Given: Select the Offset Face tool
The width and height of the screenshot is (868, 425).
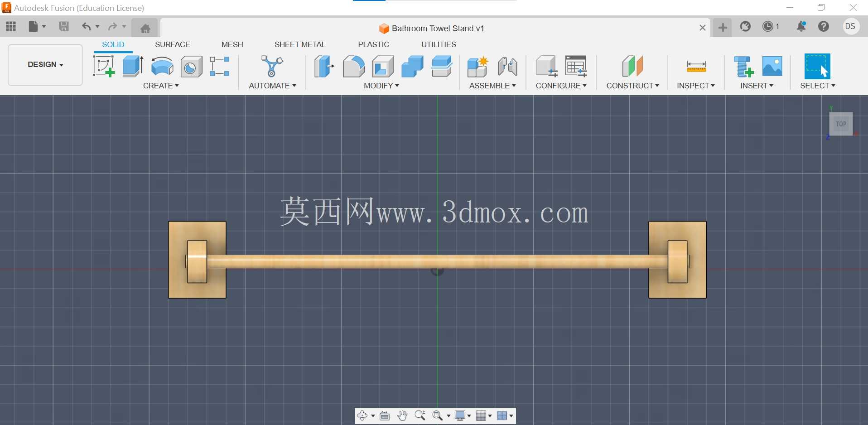Looking at the screenshot, I should (x=442, y=66).
